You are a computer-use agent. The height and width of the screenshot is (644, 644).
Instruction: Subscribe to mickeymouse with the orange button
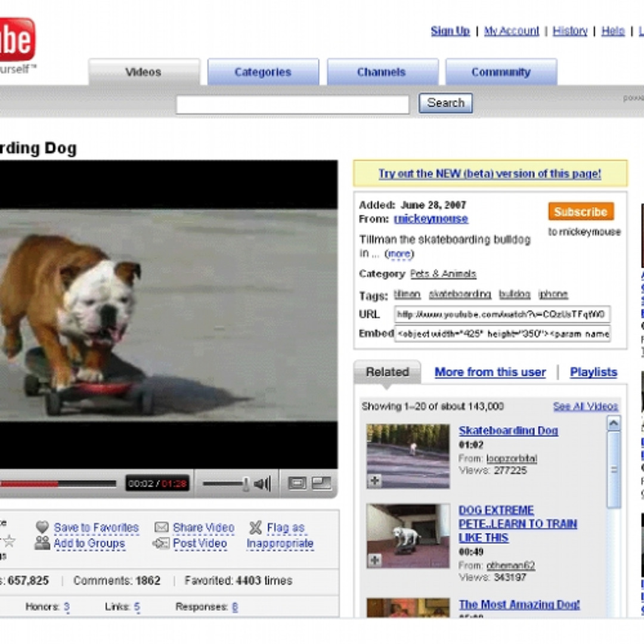pyautogui.click(x=580, y=212)
